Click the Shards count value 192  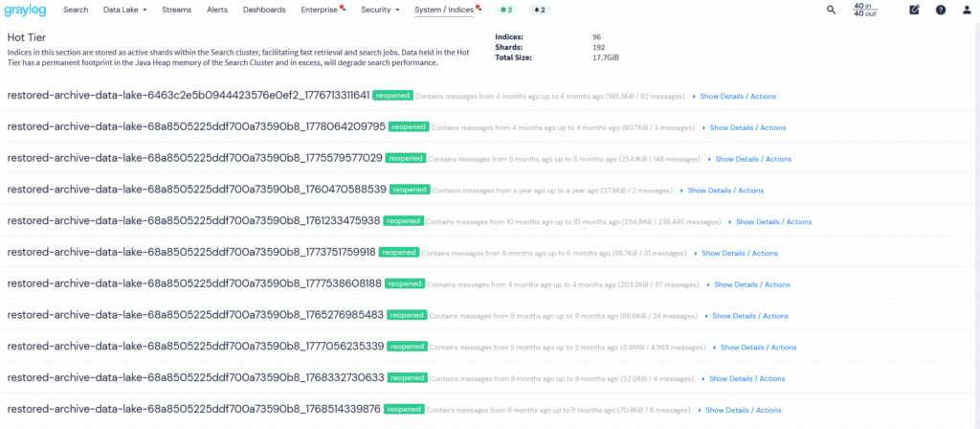tap(599, 47)
